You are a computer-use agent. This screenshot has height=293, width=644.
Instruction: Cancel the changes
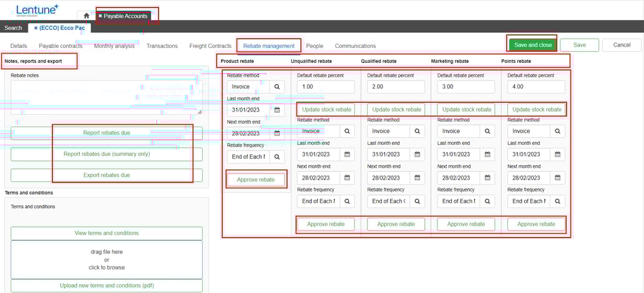(622, 45)
